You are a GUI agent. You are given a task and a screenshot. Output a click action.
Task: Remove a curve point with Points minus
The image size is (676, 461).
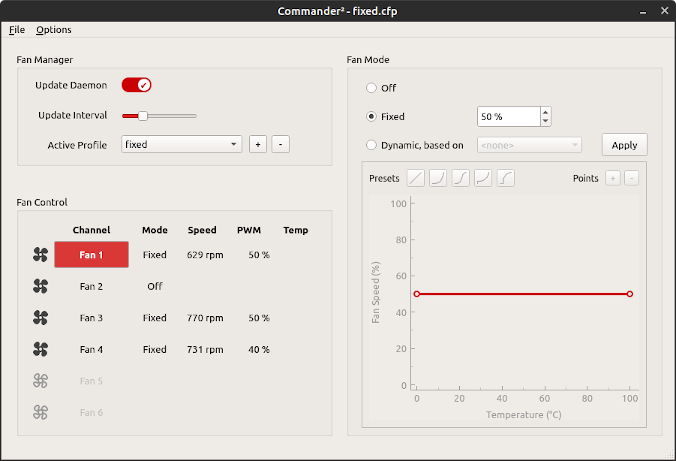click(632, 178)
